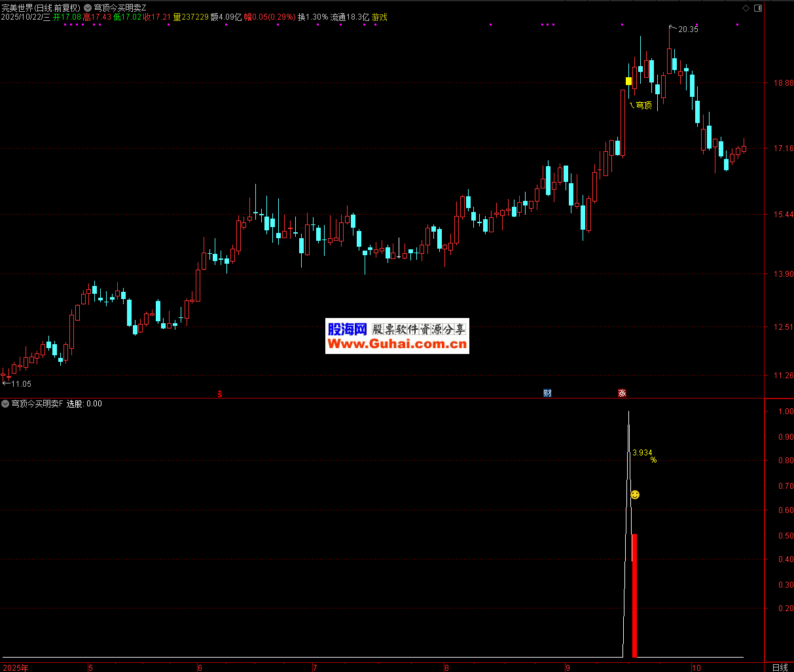794x672 pixels.
Task: Click the 完美世界 stock title
Action: pos(18,8)
